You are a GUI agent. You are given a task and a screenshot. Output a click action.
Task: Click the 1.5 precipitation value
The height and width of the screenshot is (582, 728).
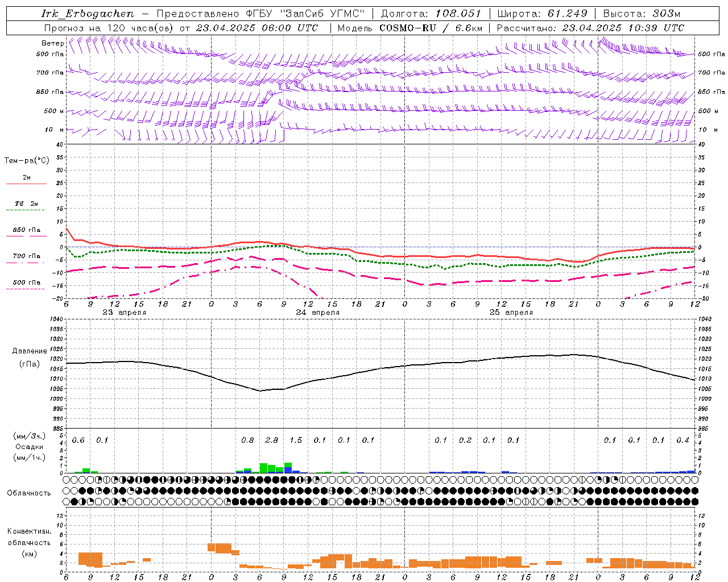click(296, 440)
